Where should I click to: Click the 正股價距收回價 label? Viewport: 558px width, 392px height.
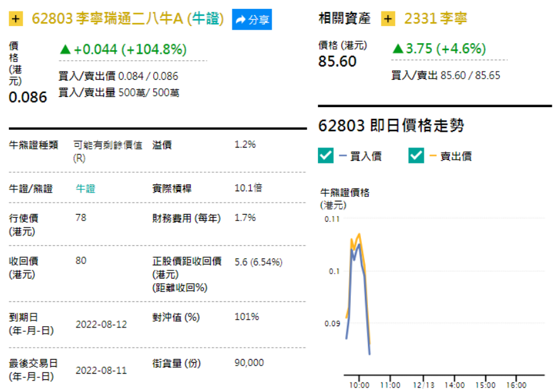pyautogui.click(x=187, y=275)
